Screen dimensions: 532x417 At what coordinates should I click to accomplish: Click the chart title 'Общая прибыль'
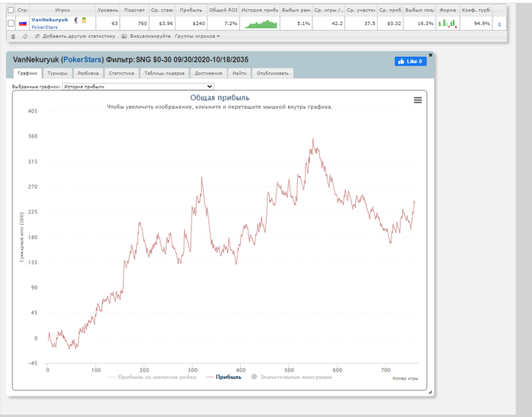(x=220, y=98)
